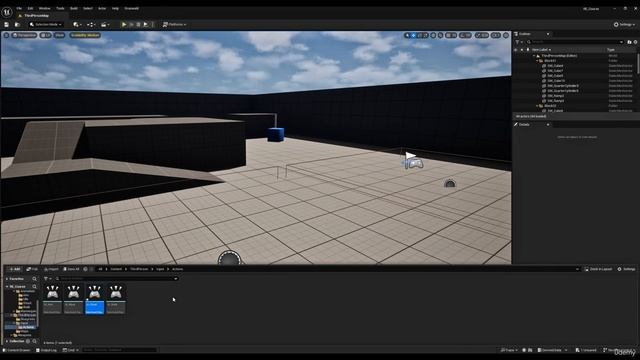Click the skip frame playback button
This screenshot has width=640, height=360.
[x=131, y=24]
